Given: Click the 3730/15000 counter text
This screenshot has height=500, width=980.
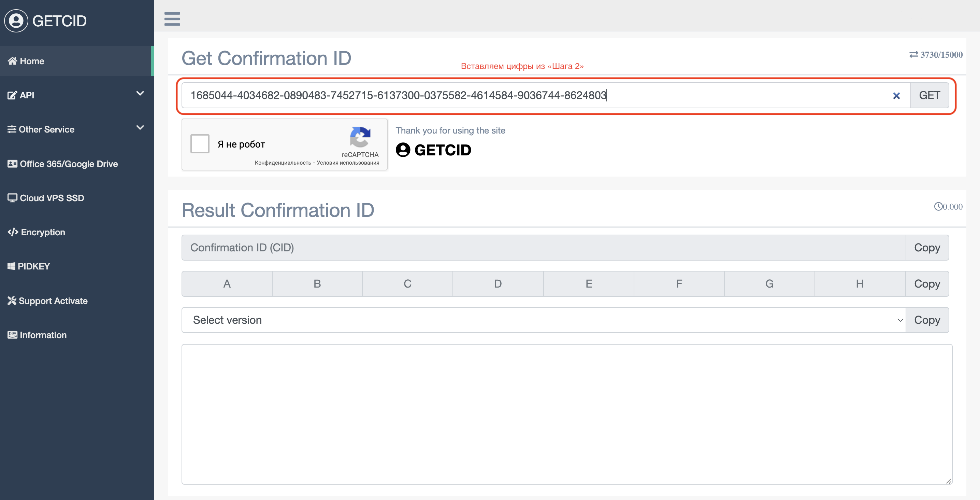Looking at the screenshot, I should pos(941,54).
